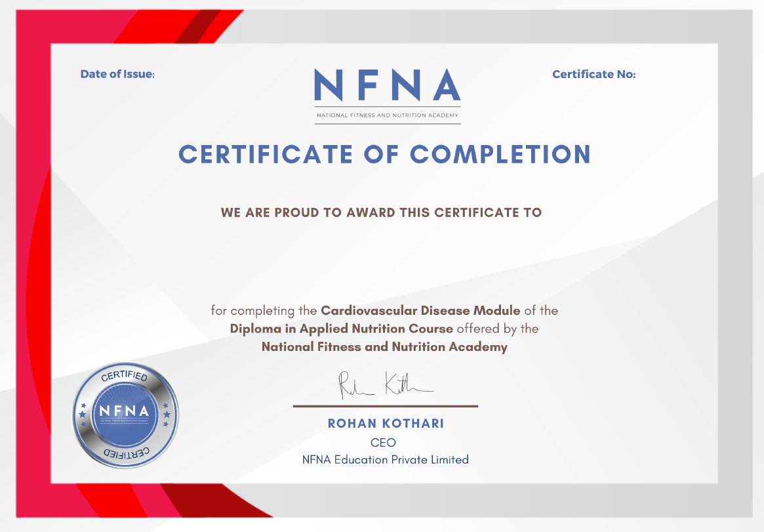Click the name 'ROHAN KOTHARI'
This screenshot has height=532, width=764.
pyautogui.click(x=386, y=423)
